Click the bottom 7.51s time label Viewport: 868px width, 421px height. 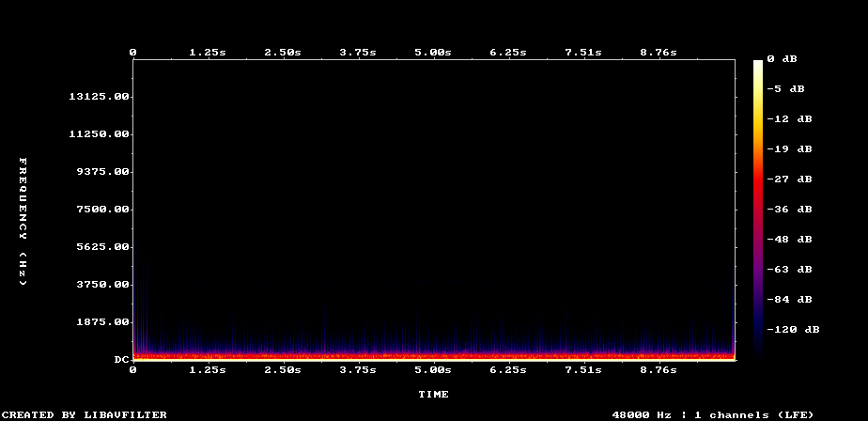click(x=583, y=370)
